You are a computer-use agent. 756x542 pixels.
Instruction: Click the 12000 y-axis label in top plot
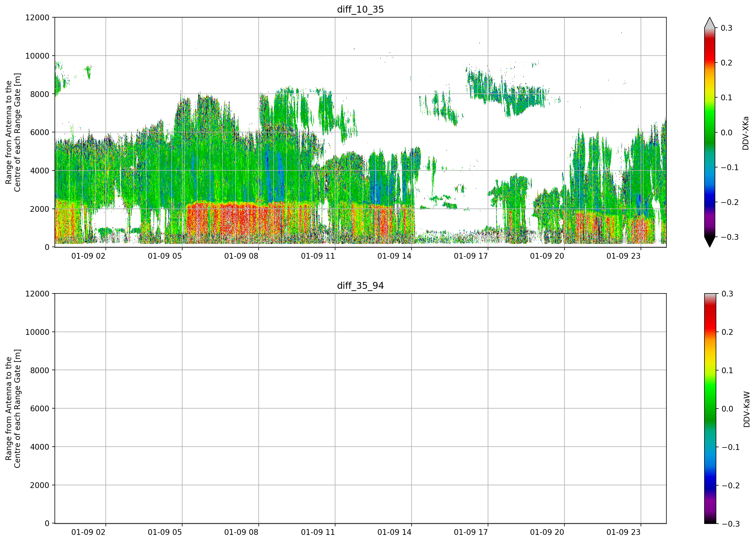click(37, 17)
